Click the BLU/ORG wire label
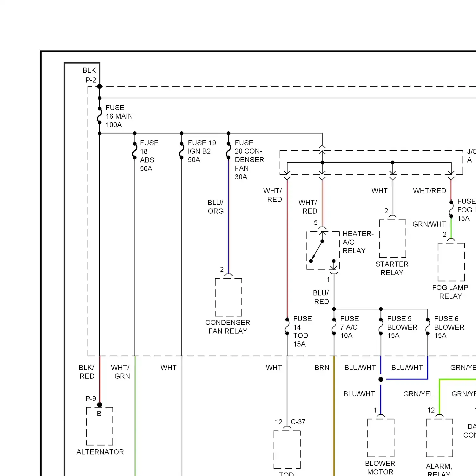Image resolution: width=476 pixels, height=476 pixels. click(215, 207)
